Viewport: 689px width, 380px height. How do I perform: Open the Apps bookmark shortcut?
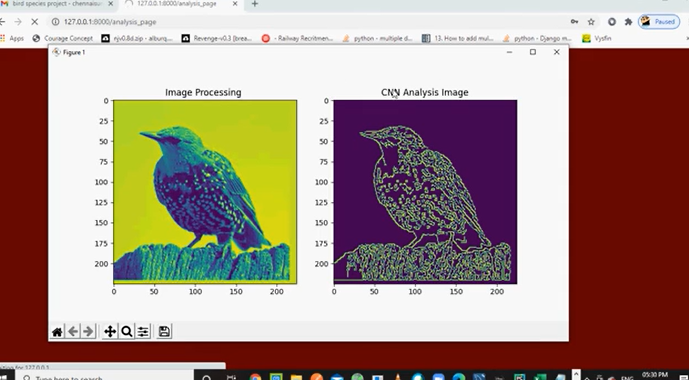pyautogui.click(x=12, y=38)
